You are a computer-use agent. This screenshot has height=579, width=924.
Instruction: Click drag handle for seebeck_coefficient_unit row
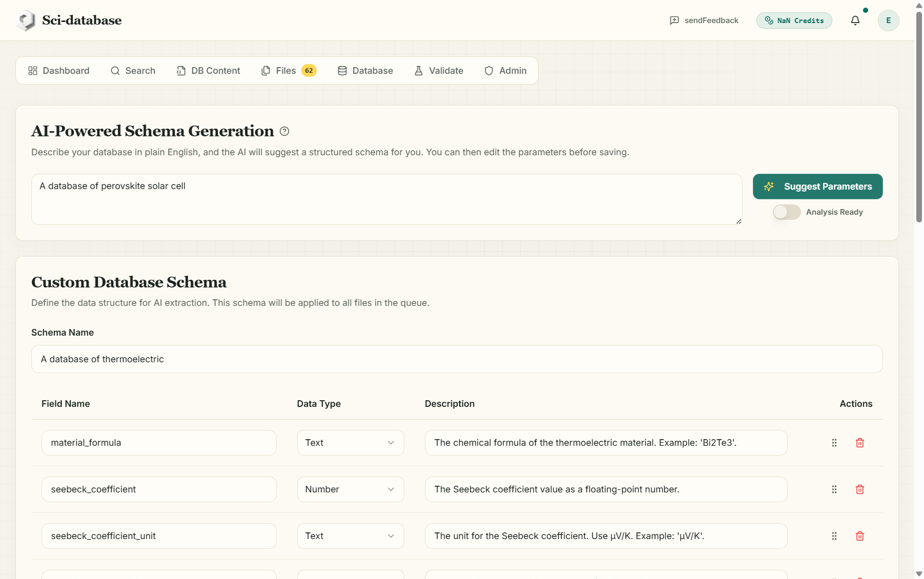pyautogui.click(x=834, y=536)
